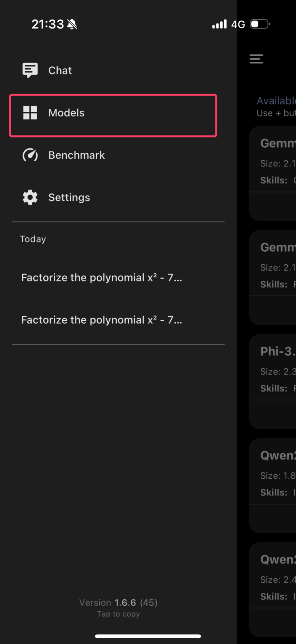Go to the Benchmark text label
296x644 pixels.
[x=76, y=155]
